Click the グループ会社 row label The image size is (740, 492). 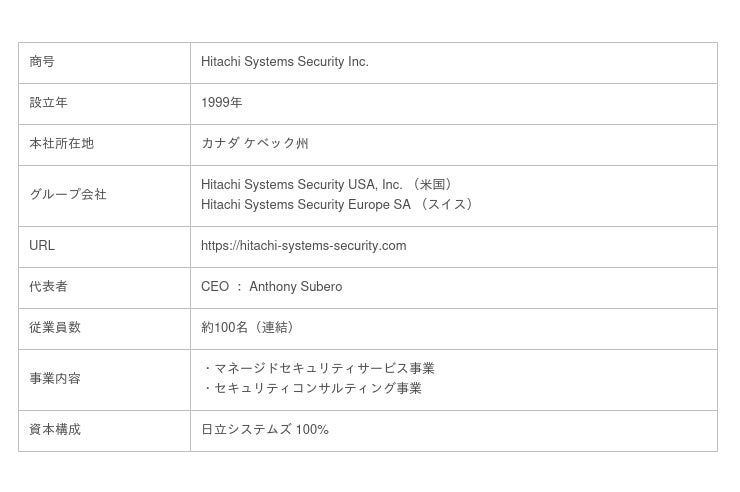point(67,195)
